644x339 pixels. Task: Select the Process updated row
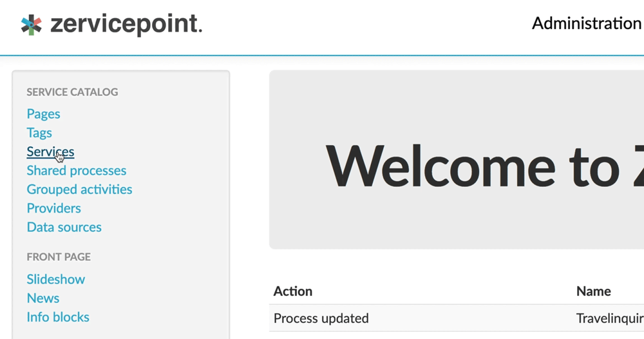tap(321, 318)
